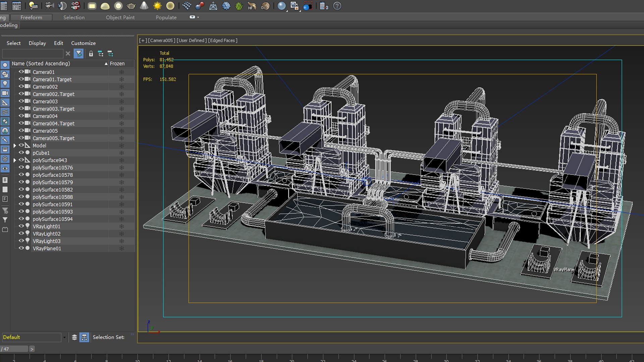644x362 pixels.
Task: Click the sun light icon
Action: click(x=157, y=6)
